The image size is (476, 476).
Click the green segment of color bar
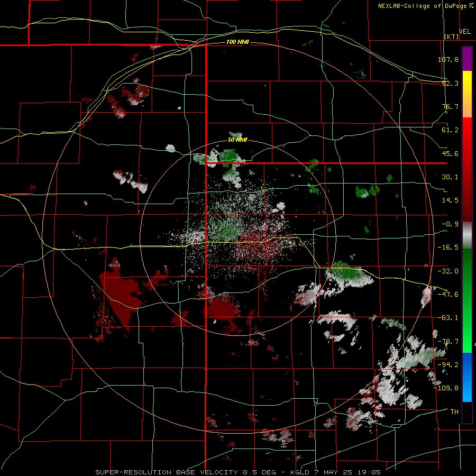[x=467, y=300]
